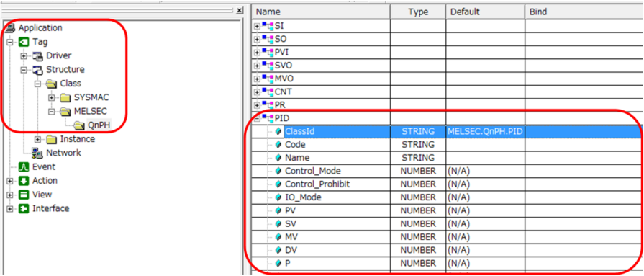Image resolution: width=644 pixels, height=276 pixels.
Task: Expand the PR structure row
Action: pos(257,106)
